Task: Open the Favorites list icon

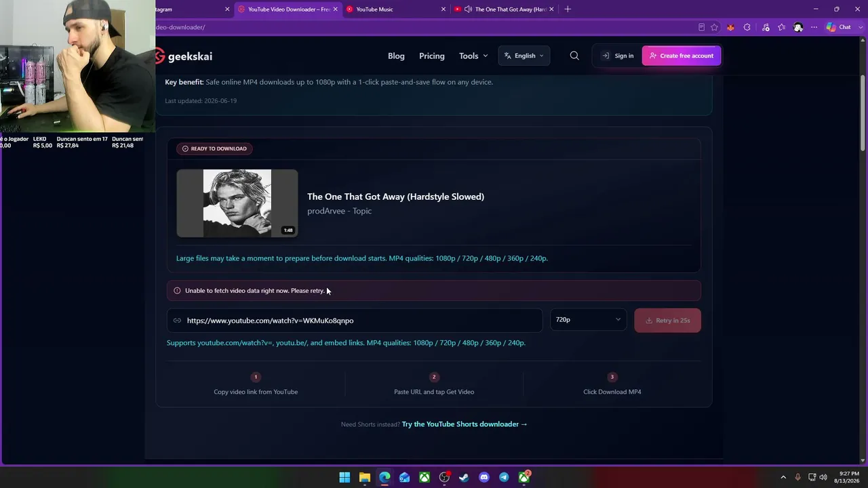Action: [782, 27]
